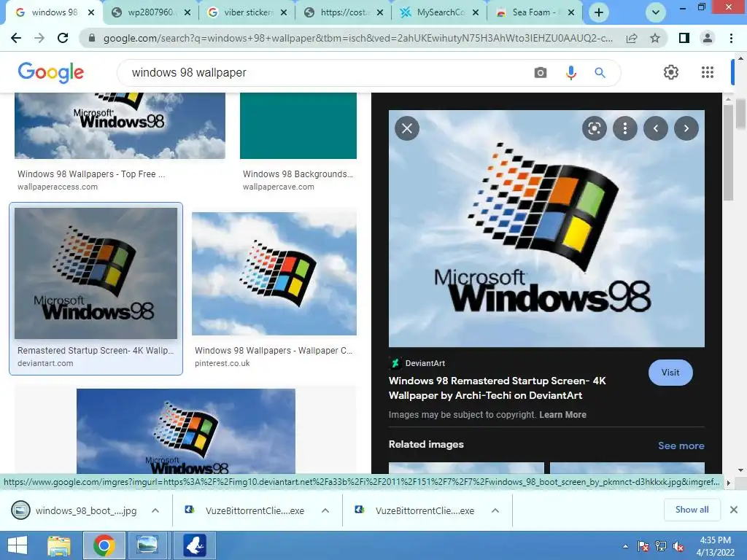Select the Remastered Startup Screen deviantart thumbnail
Viewport: 747px width, 560px height.
click(96, 273)
